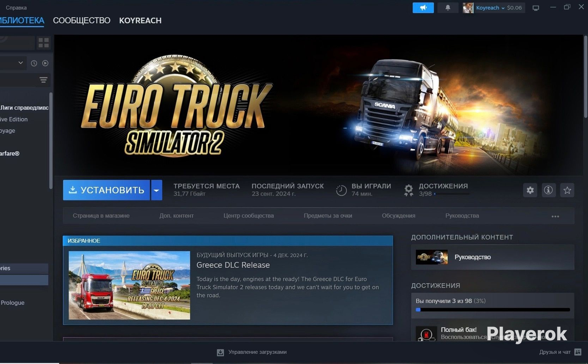Image resolution: width=588 pixels, height=364 pixels.
Task: Switch library to grid view icon
Action: (x=44, y=43)
